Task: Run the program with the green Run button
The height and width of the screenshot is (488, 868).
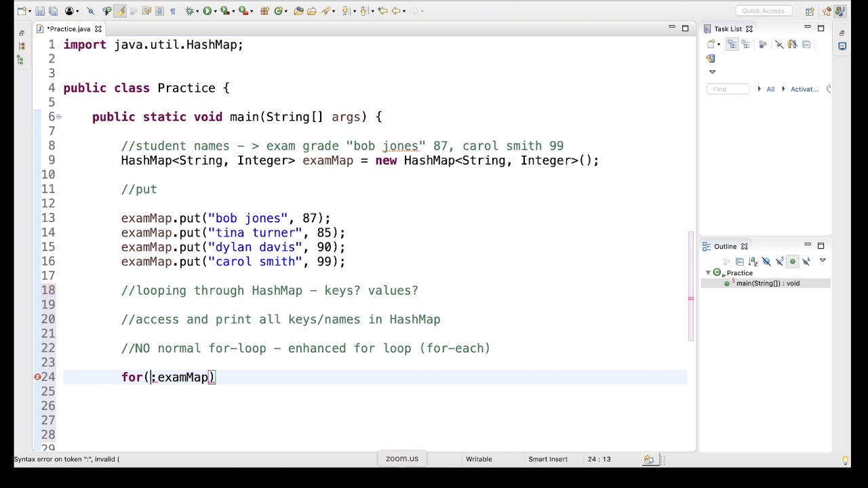Action: [x=207, y=11]
